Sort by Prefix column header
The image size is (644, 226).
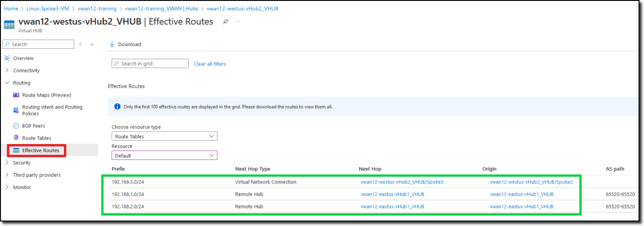[118, 169]
